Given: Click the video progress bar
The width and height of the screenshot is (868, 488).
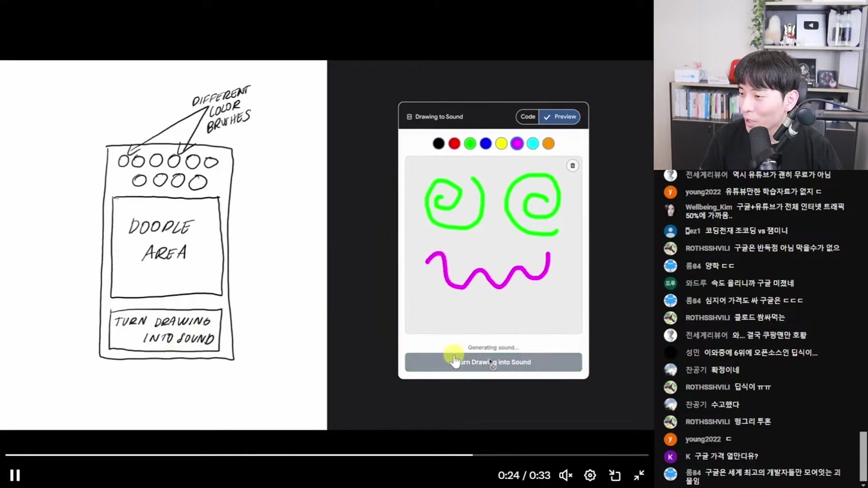Looking at the screenshot, I should click(x=327, y=455).
